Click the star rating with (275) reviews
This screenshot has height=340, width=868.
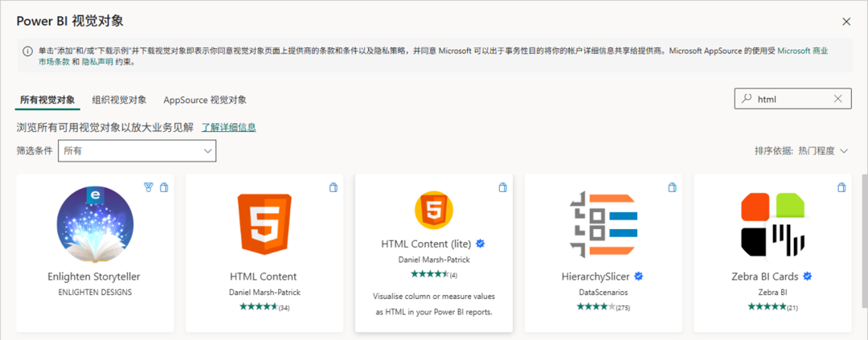point(604,307)
